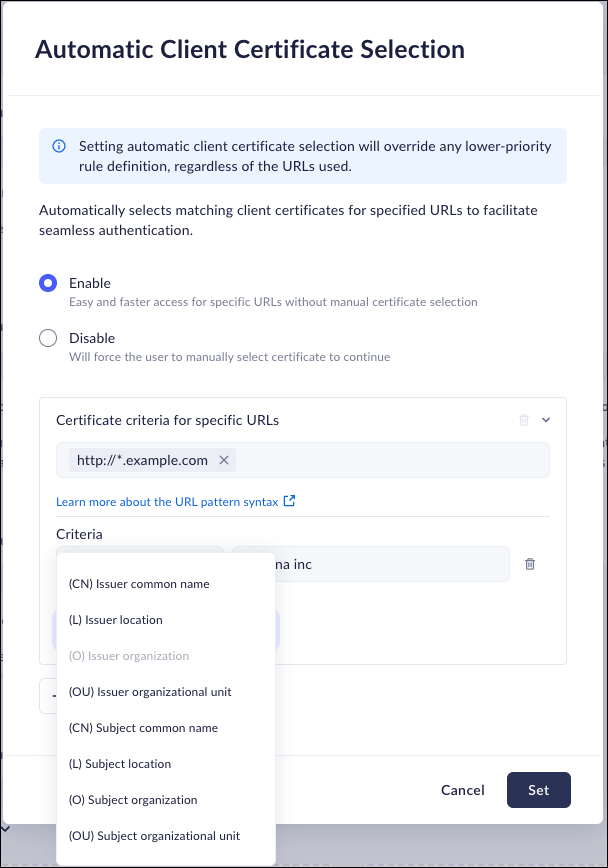Pick (OU) Subject organizational unit
The height and width of the screenshot is (868, 608).
[x=154, y=836]
